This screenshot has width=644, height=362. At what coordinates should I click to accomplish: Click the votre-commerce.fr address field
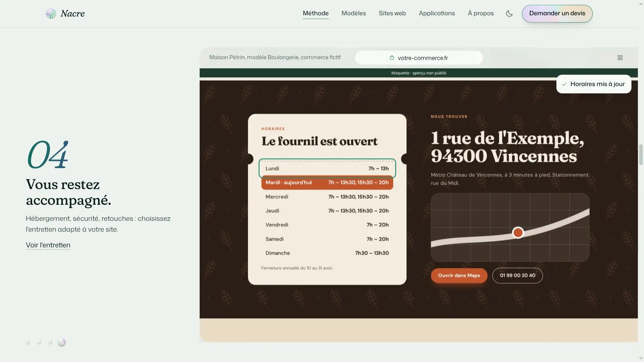[419, 58]
